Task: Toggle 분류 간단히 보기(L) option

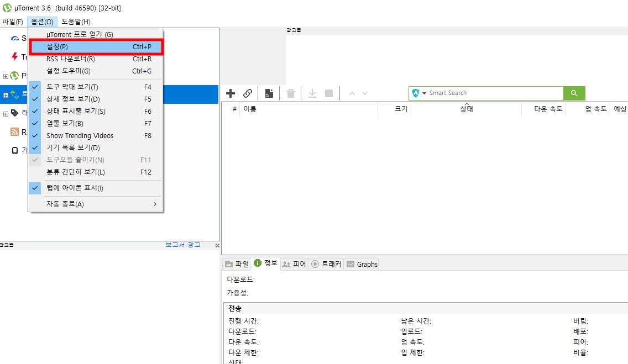Action: click(x=96, y=172)
